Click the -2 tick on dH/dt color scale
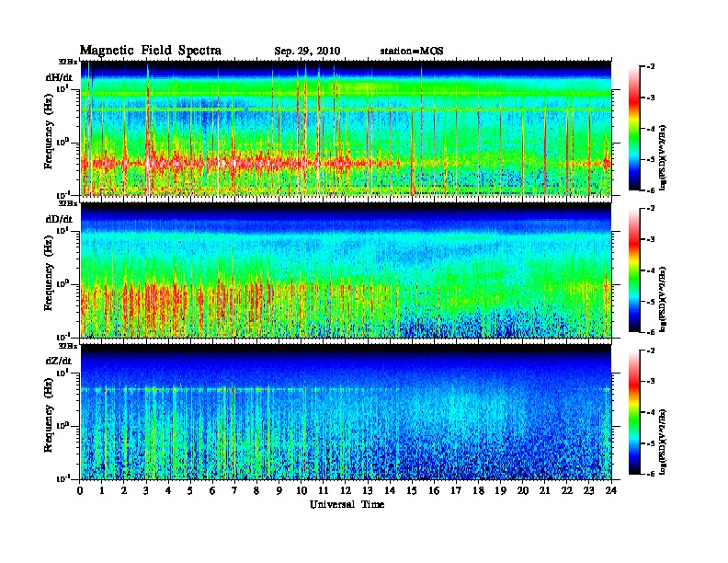 click(650, 67)
